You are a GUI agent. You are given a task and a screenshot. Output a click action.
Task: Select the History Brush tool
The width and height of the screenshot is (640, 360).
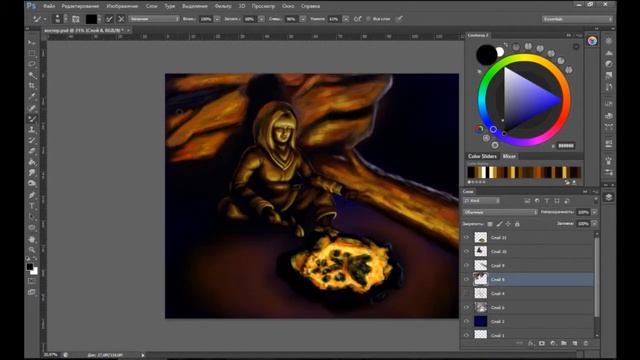pyautogui.click(x=32, y=140)
